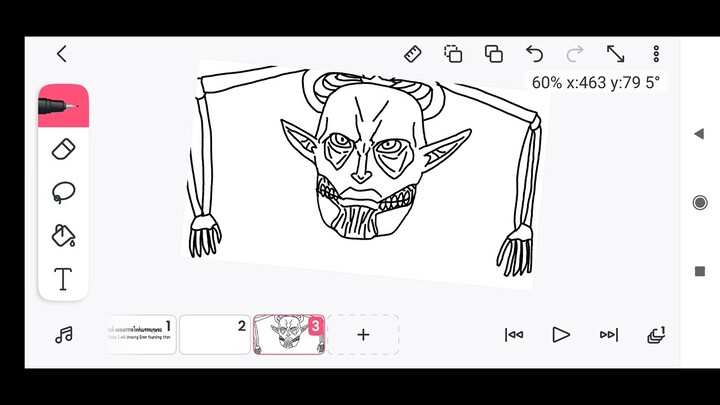720x405 pixels.
Task: Jump to the first frame
Action: coord(514,335)
